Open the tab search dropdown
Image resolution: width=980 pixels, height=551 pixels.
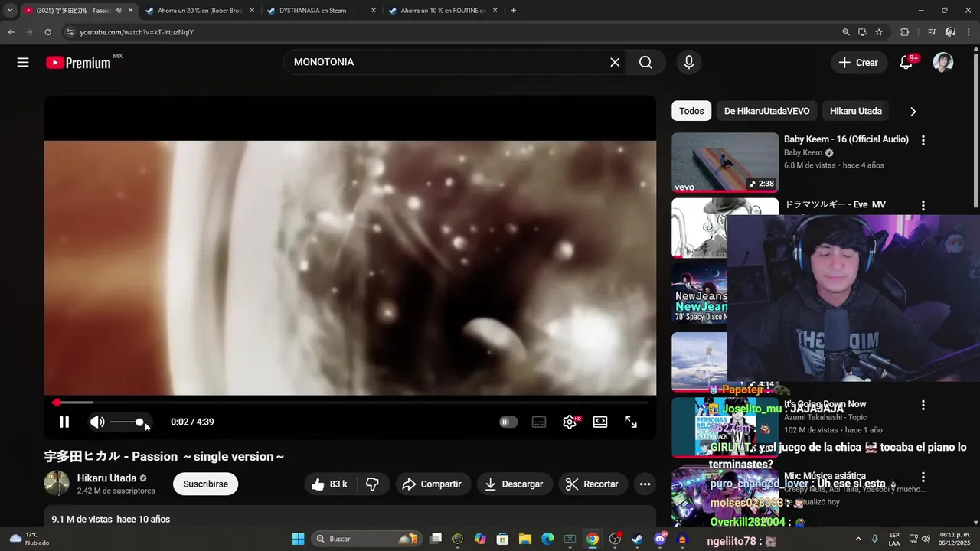pyautogui.click(x=10, y=11)
